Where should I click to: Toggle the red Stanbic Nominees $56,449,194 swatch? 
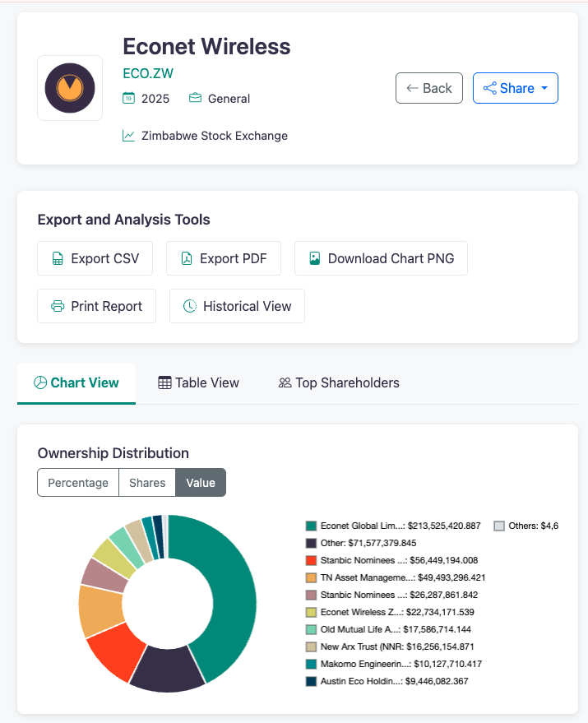pyautogui.click(x=312, y=561)
